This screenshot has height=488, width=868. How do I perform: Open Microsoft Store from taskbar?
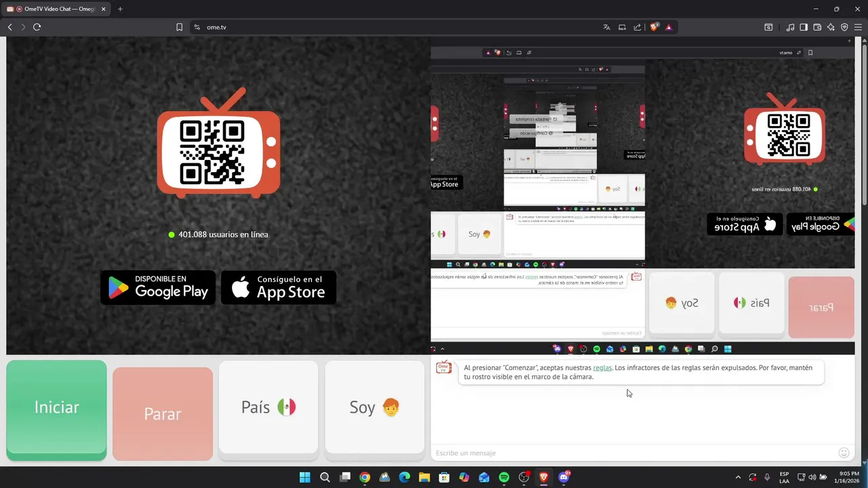pyautogui.click(x=444, y=477)
